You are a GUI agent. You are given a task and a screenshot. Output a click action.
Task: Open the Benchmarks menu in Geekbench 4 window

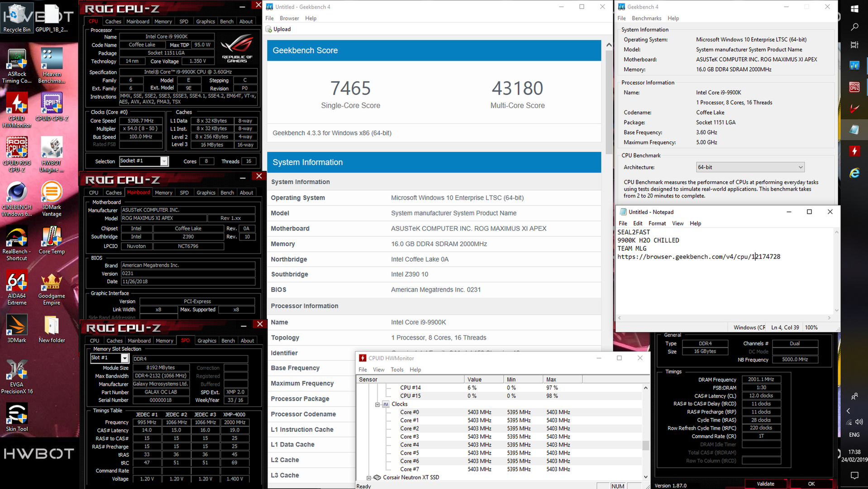(646, 18)
